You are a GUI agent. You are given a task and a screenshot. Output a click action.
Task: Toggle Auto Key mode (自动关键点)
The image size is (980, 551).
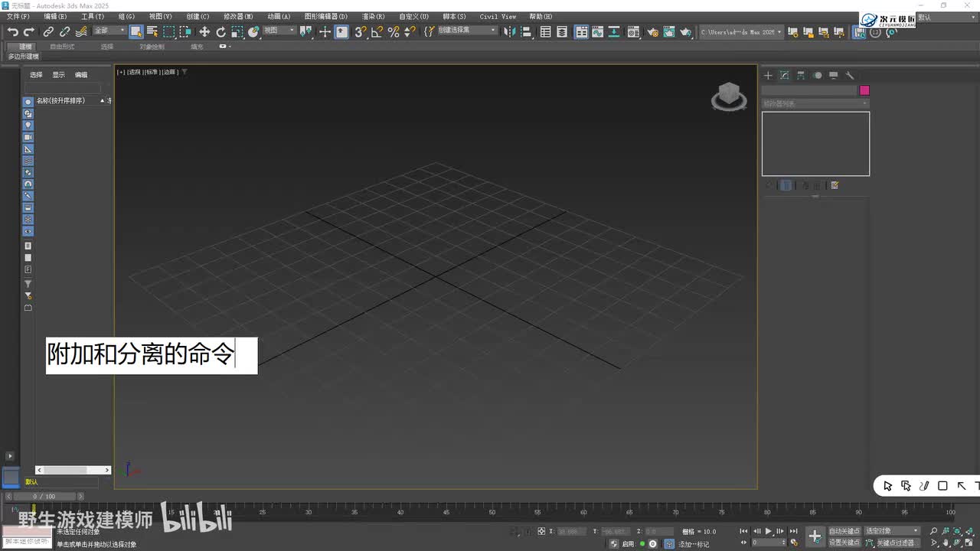click(x=844, y=530)
